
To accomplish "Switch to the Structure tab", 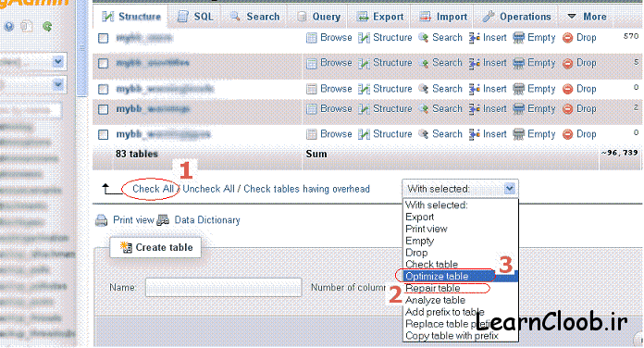I will coord(131,17).
